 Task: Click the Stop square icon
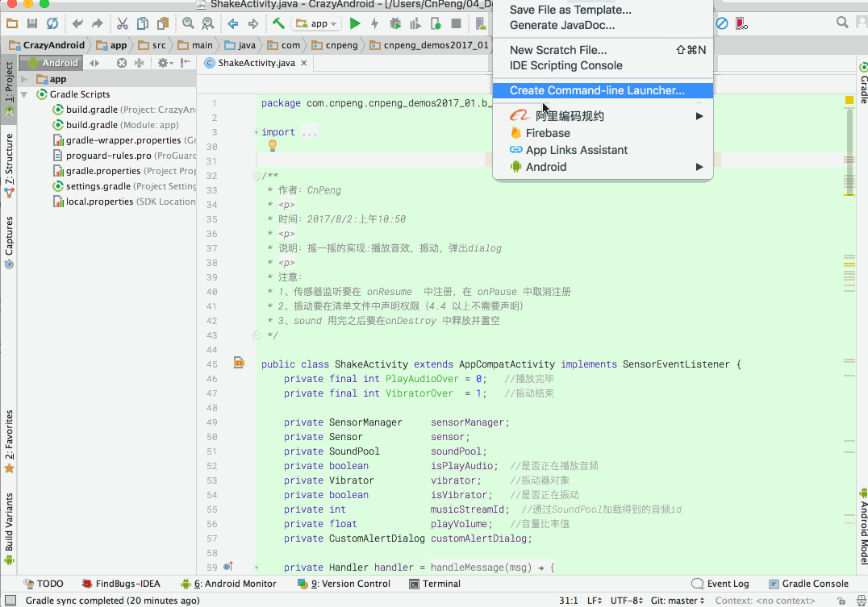pyautogui.click(x=456, y=23)
